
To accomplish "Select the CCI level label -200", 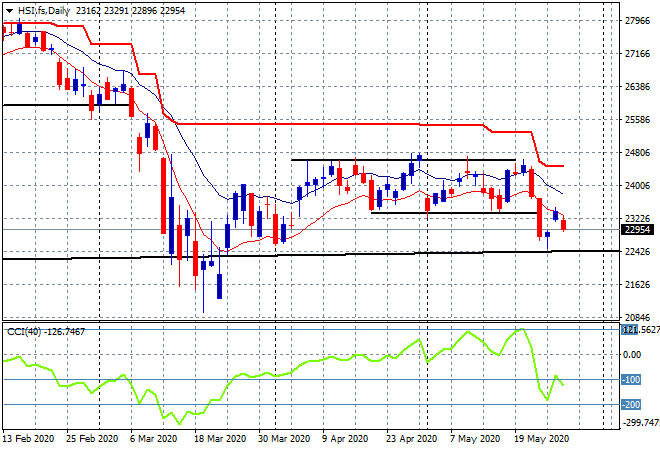I will pyautogui.click(x=631, y=405).
